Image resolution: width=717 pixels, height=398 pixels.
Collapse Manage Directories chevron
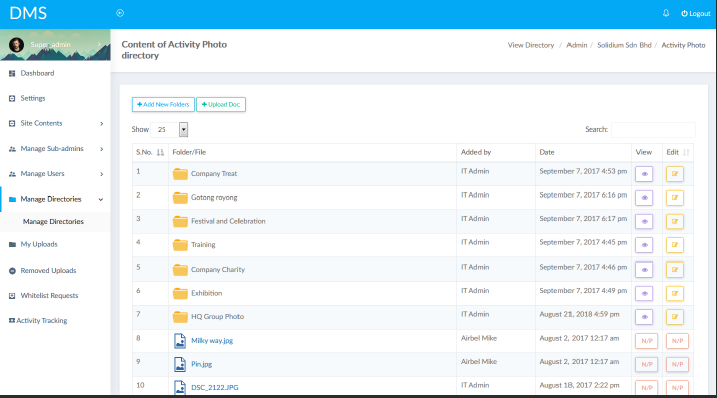pos(101,199)
